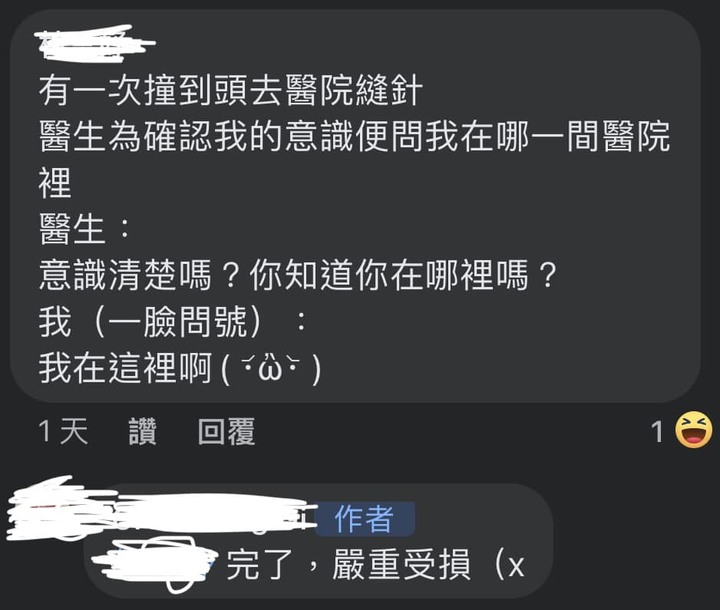Tap the lone wrapped 裡 character line
The image size is (720, 610).
(x=55, y=183)
